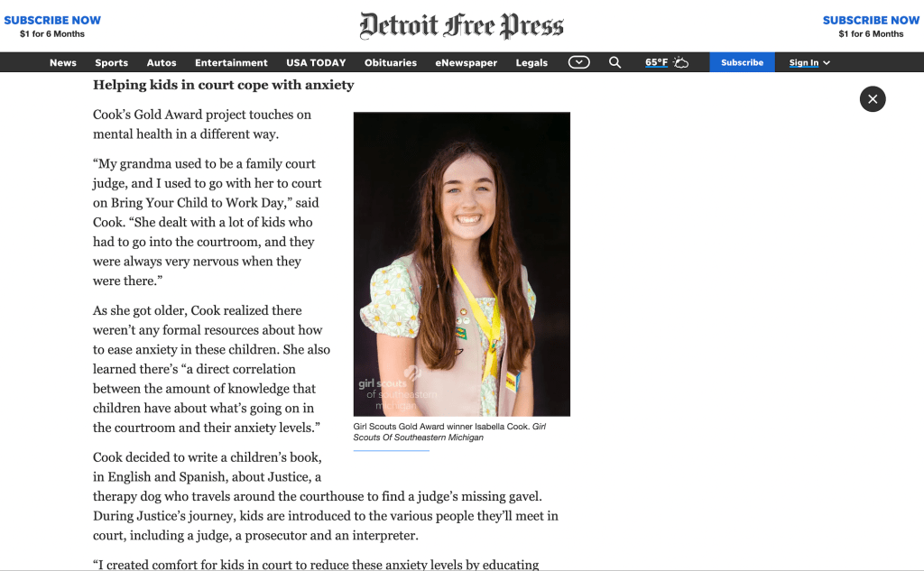Screen dimensions: 924x571
Task: Click Isabella Cook's photo
Action: pos(461,263)
